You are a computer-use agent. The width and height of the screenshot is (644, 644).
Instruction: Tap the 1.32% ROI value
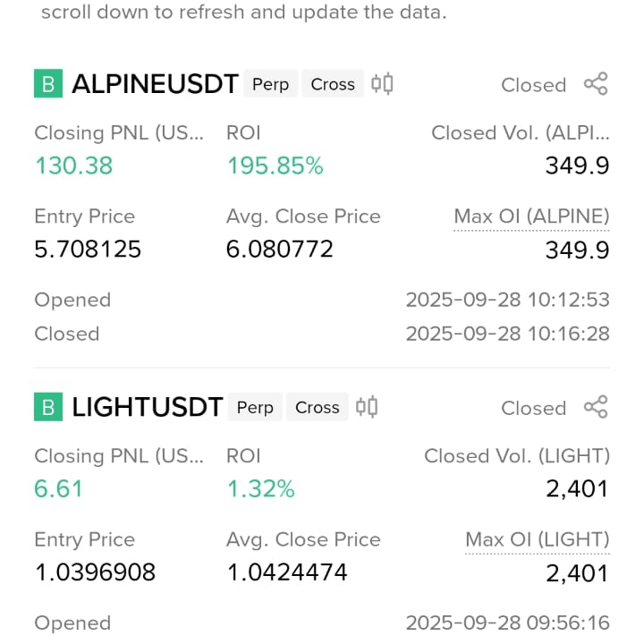(x=261, y=489)
